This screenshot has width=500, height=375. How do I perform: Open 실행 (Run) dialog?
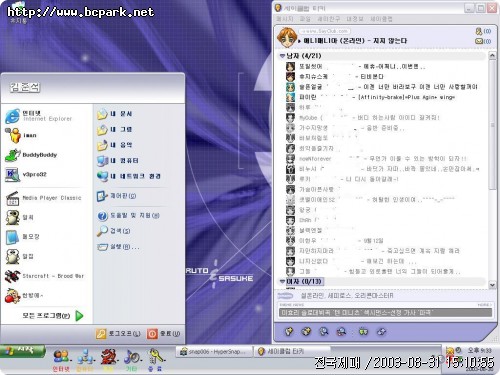tap(118, 247)
